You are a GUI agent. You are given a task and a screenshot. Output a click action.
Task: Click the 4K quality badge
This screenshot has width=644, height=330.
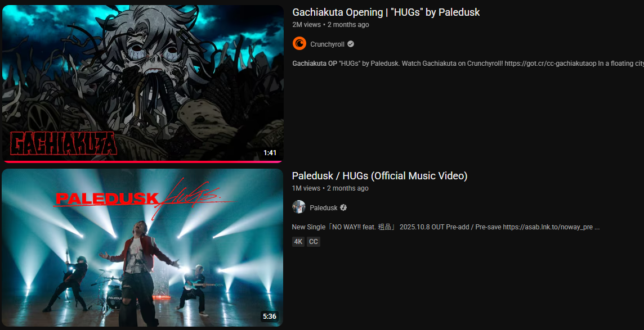click(x=298, y=242)
